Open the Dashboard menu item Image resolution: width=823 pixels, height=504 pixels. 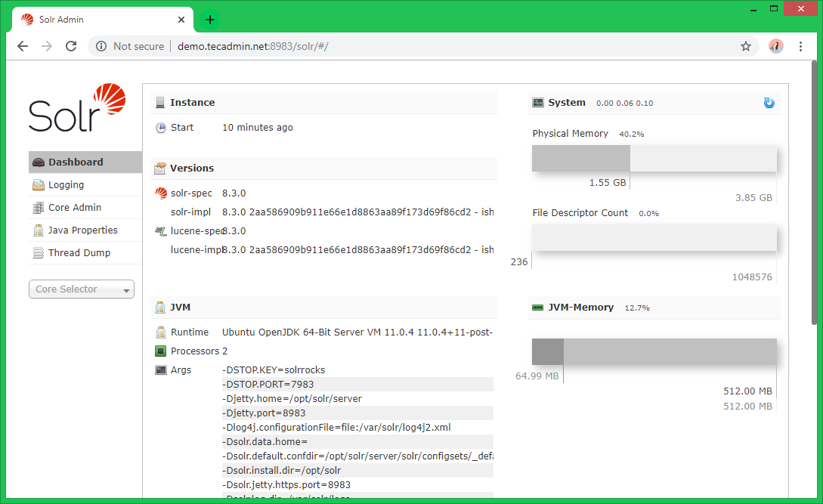(x=85, y=162)
